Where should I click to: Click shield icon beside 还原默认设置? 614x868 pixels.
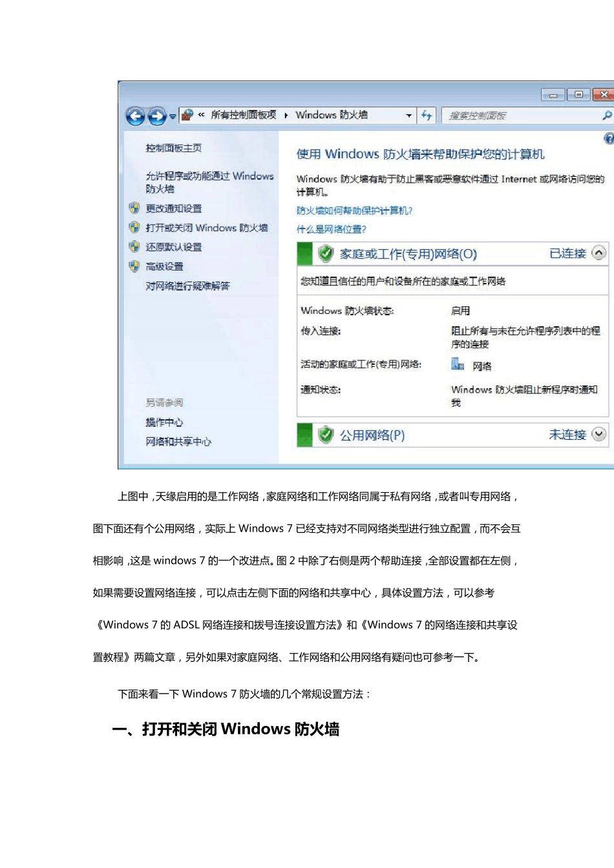tap(134, 247)
